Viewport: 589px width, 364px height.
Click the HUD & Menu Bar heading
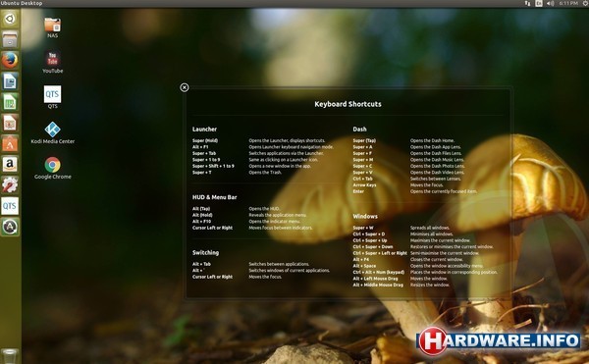214,197
